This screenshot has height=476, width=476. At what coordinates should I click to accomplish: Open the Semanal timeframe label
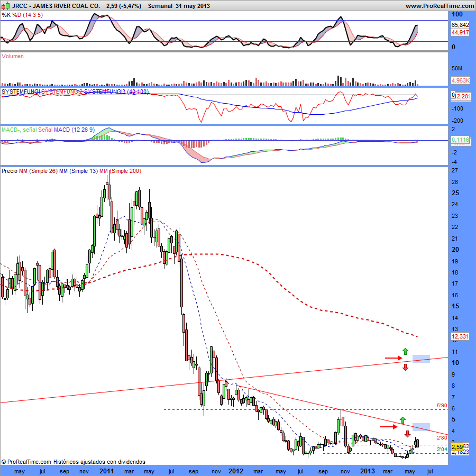160,6
